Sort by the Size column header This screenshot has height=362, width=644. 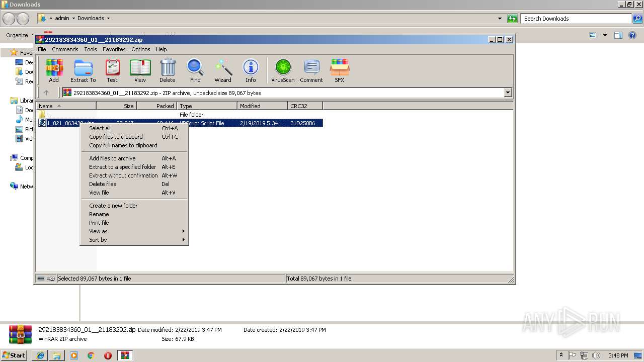coord(116,106)
